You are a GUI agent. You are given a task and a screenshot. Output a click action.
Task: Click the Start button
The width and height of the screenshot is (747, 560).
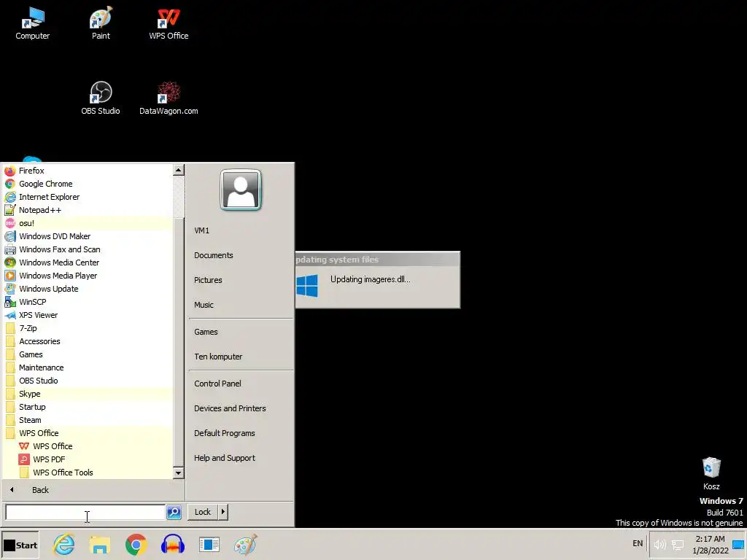point(20,545)
